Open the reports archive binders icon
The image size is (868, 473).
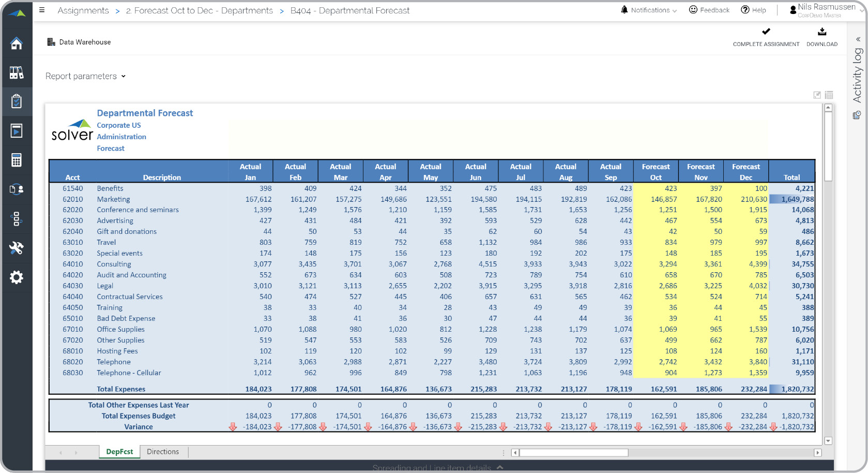pos(17,72)
